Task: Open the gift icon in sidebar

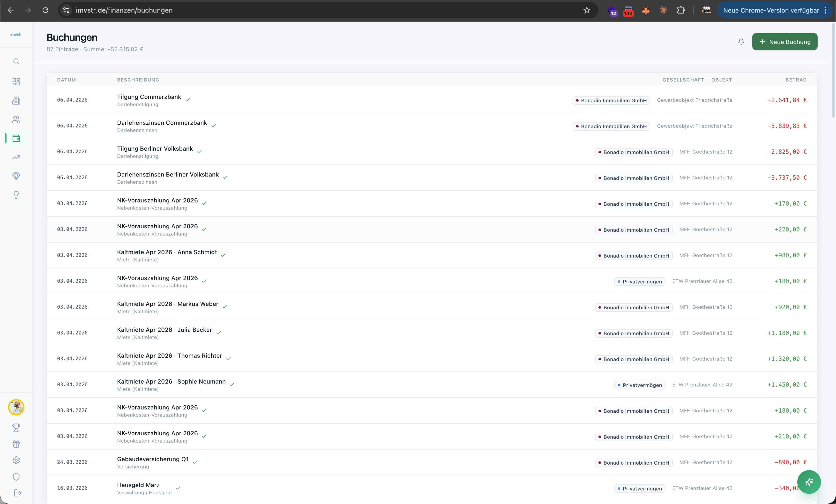Action: [x=16, y=444]
